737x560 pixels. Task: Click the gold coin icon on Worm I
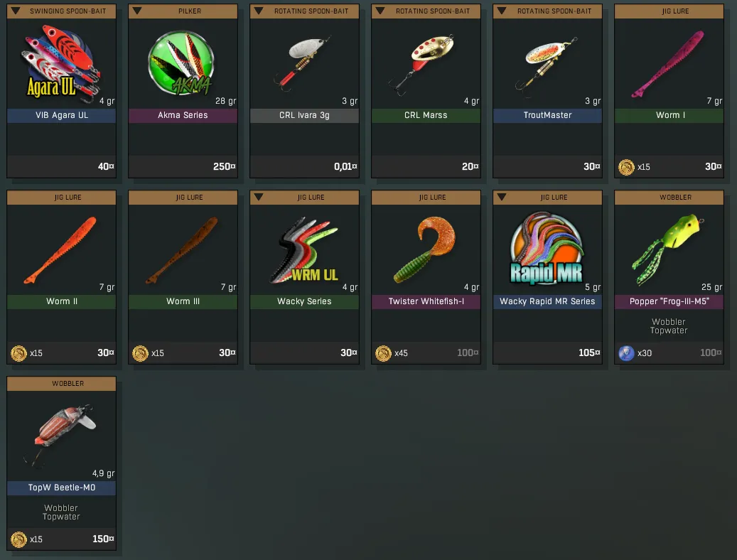click(626, 167)
